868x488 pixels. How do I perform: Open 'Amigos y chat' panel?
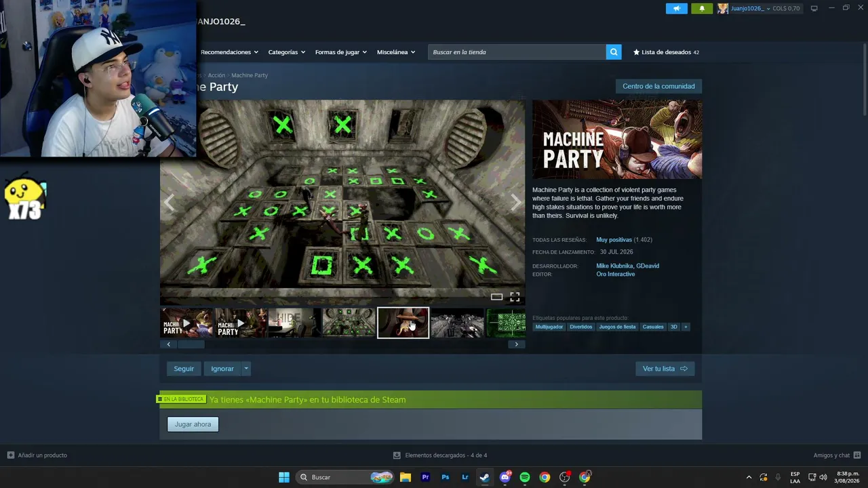[x=837, y=455]
